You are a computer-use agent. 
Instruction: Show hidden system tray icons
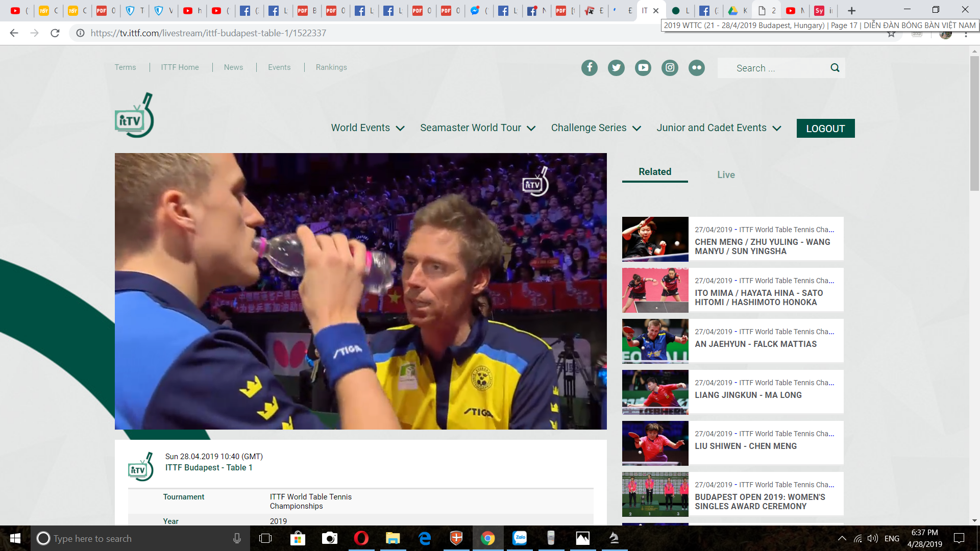click(842, 538)
